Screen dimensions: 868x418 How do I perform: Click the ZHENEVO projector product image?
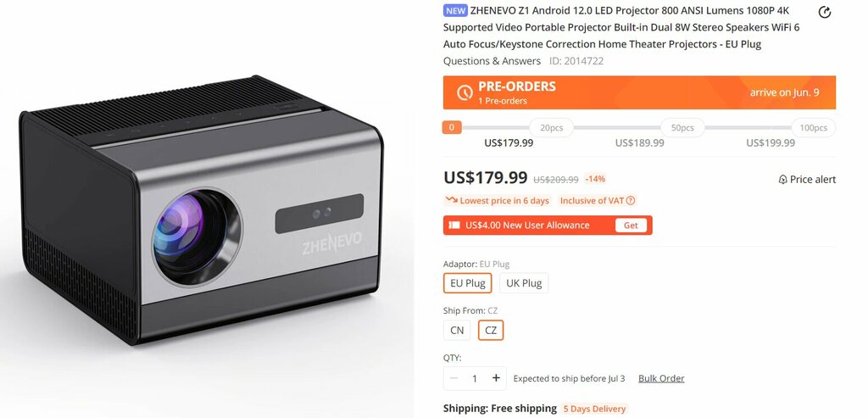[x=202, y=210]
